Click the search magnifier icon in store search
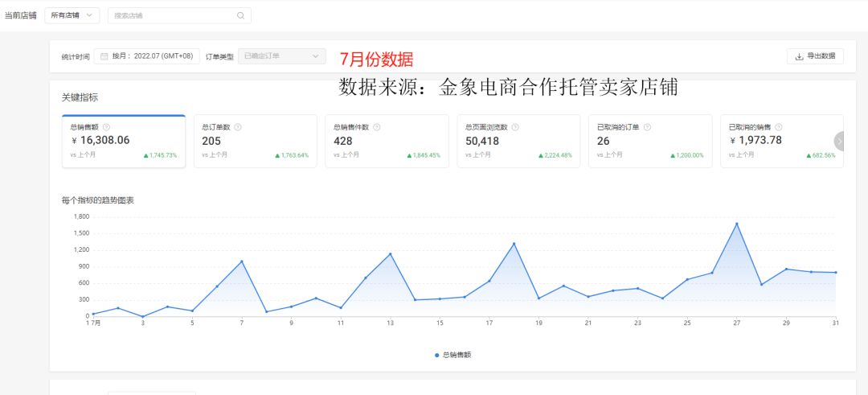 [240, 15]
